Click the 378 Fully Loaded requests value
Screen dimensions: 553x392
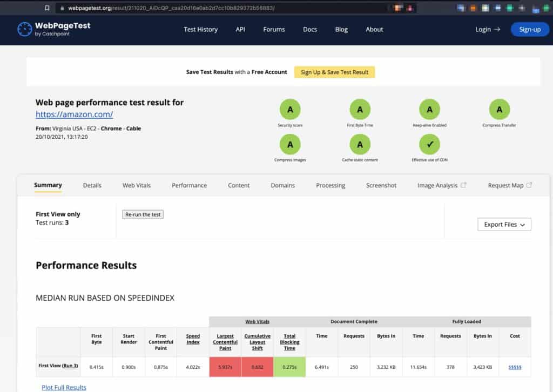point(450,367)
